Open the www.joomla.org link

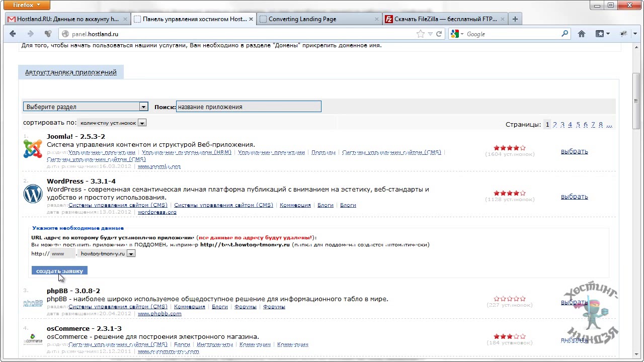(159, 166)
